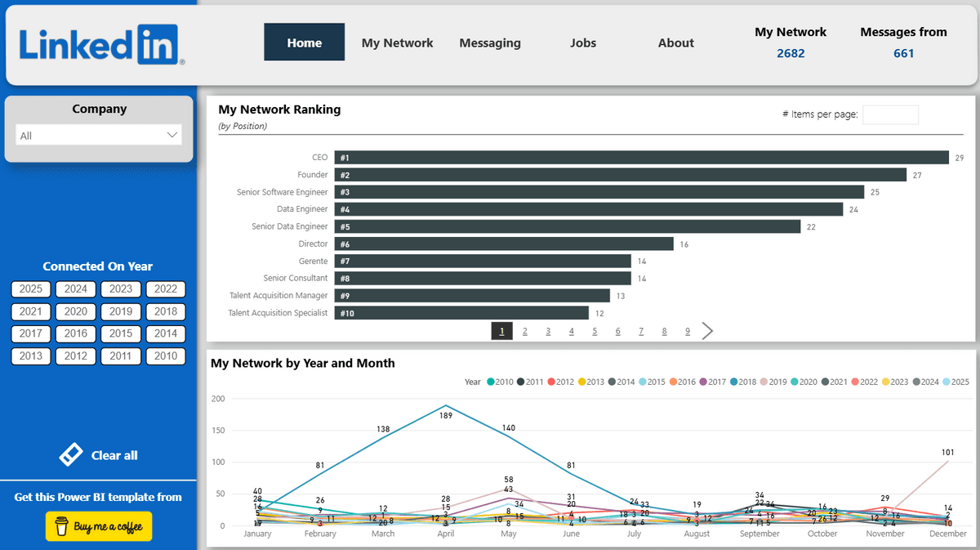The height and width of the screenshot is (550, 980).
Task: Click the Clear all label
Action: (x=114, y=455)
